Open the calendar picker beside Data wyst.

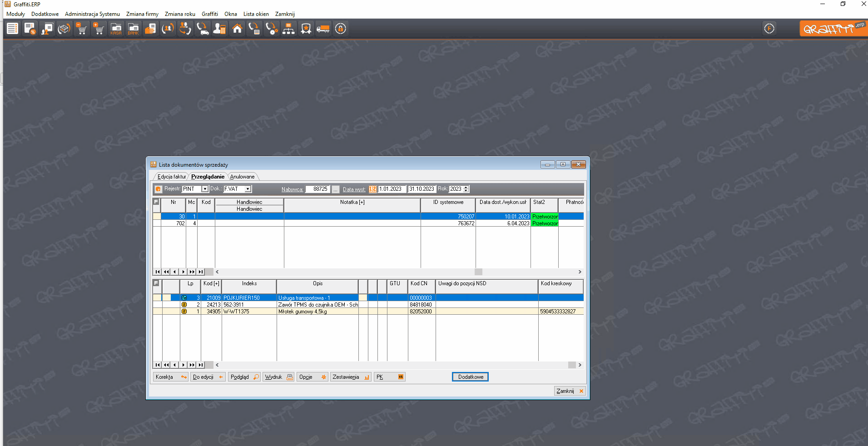coord(372,189)
